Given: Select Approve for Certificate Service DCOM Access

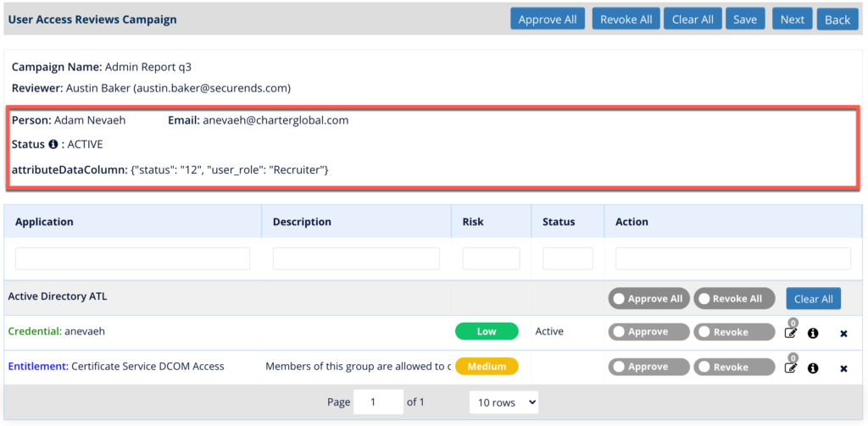Looking at the screenshot, I should point(648,367).
